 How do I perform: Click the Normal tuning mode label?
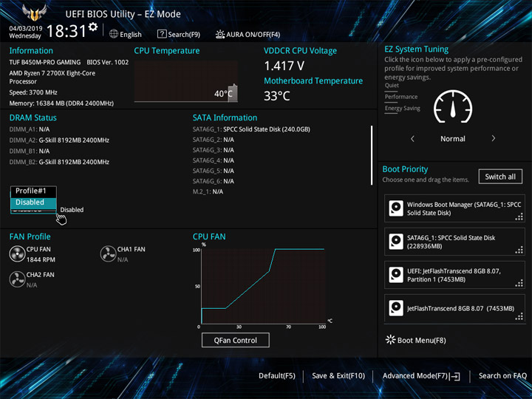(453, 138)
